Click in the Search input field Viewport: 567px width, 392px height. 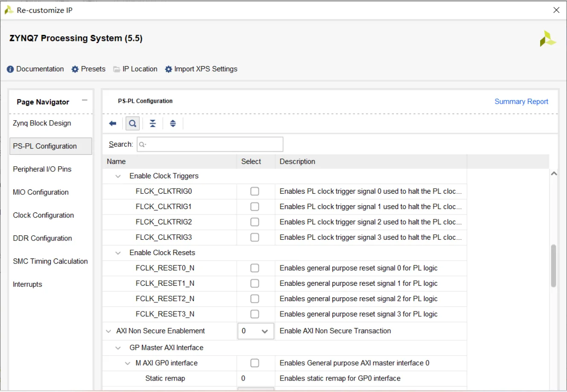pyautogui.click(x=210, y=145)
